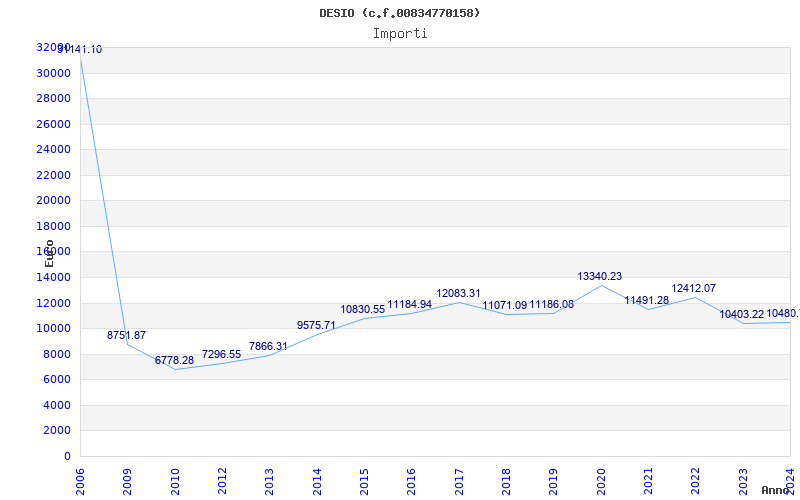Click the 20000 value on the Euro axis

tap(54, 201)
